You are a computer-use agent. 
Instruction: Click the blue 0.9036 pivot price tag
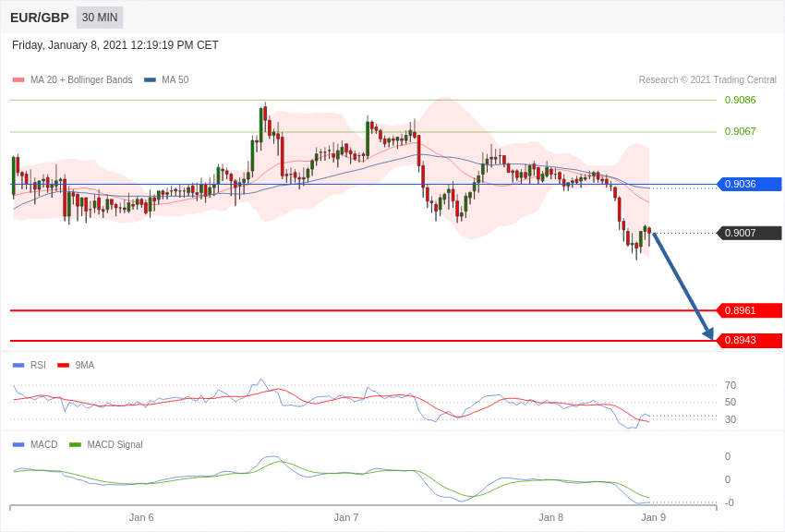click(x=750, y=184)
